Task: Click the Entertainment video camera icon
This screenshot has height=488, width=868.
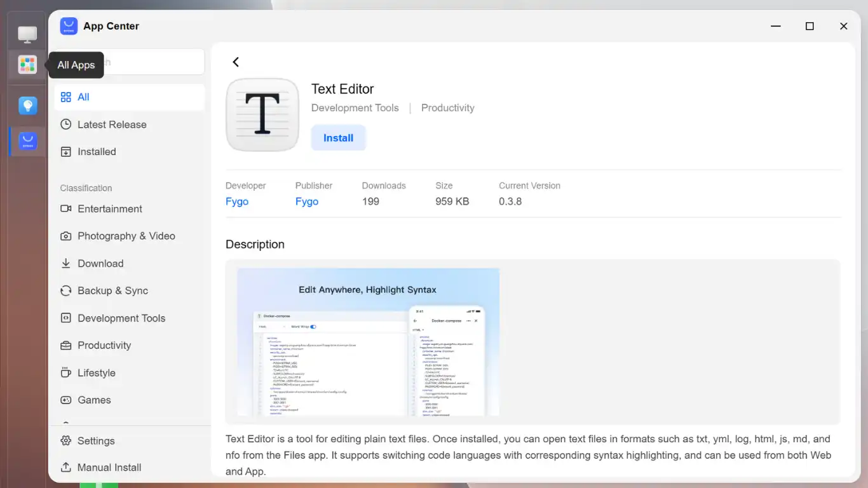Action: click(65, 208)
